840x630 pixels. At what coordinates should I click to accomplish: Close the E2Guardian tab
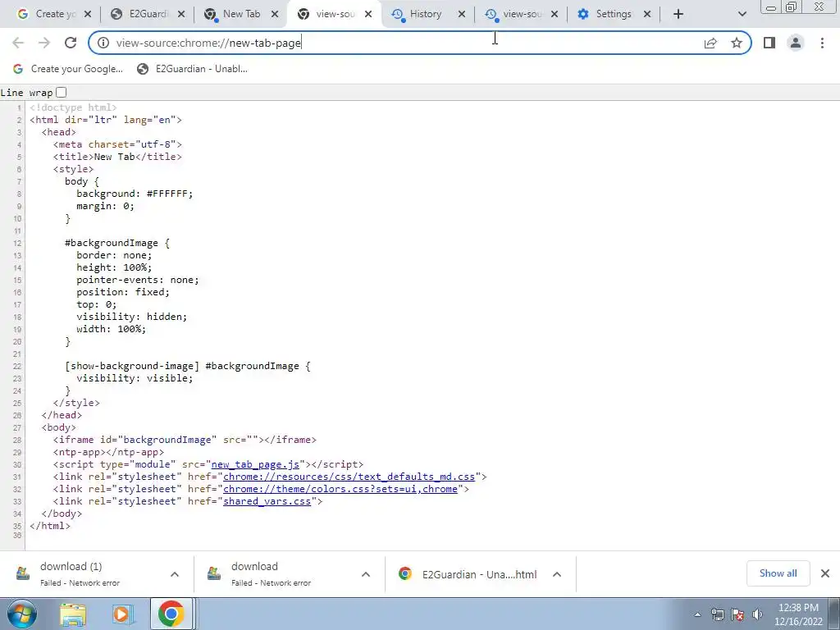[x=181, y=14]
